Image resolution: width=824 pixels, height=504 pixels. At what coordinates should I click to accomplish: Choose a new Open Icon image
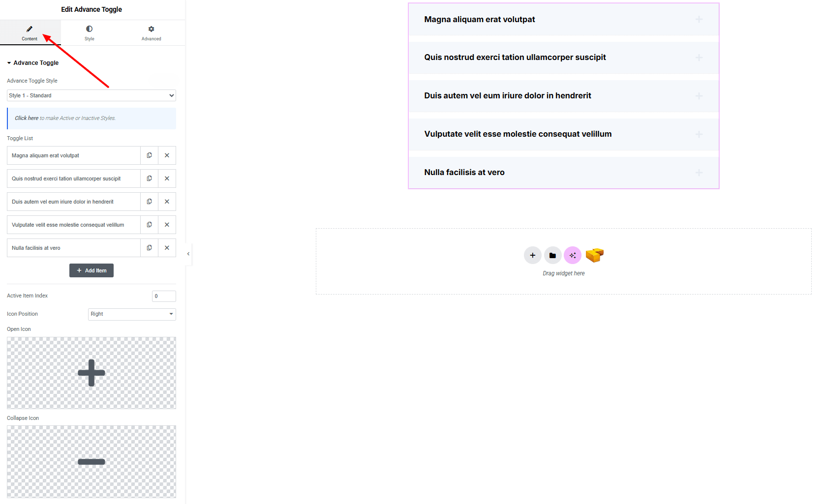click(x=92, y=373)
